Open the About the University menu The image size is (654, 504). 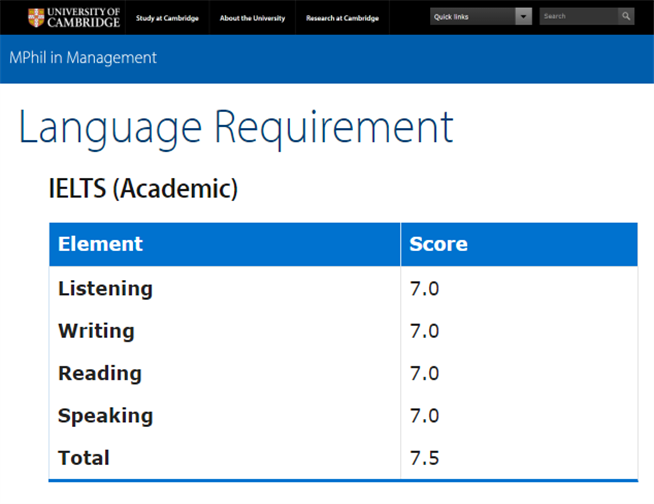(252, 18)
